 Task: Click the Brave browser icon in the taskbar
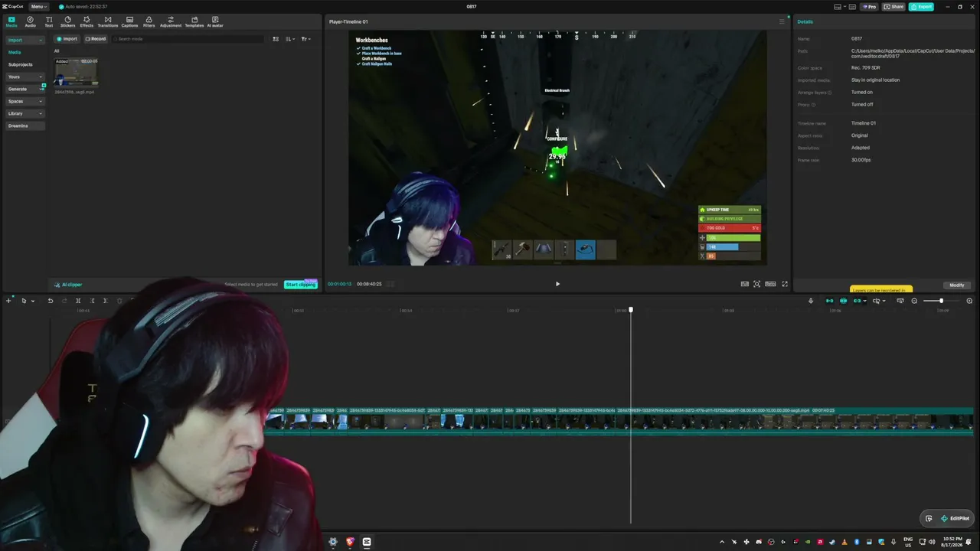coord(350,542)
